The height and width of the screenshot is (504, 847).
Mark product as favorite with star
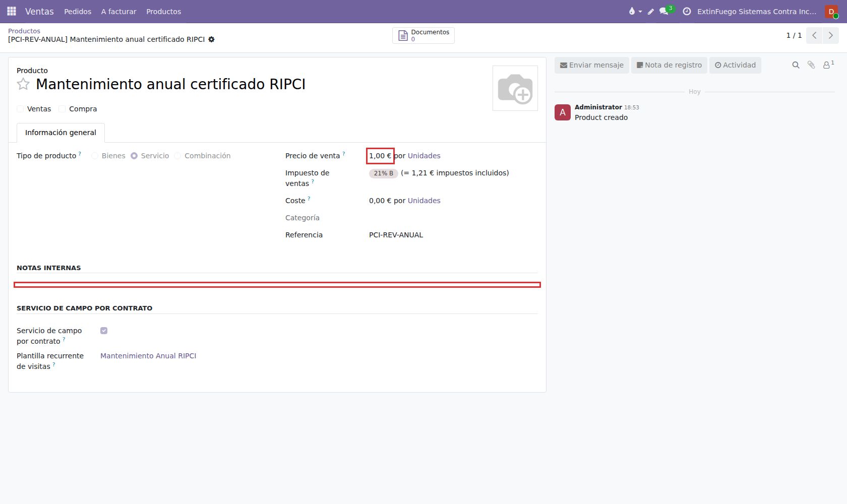pyautogui.click(x=23, y=84)
